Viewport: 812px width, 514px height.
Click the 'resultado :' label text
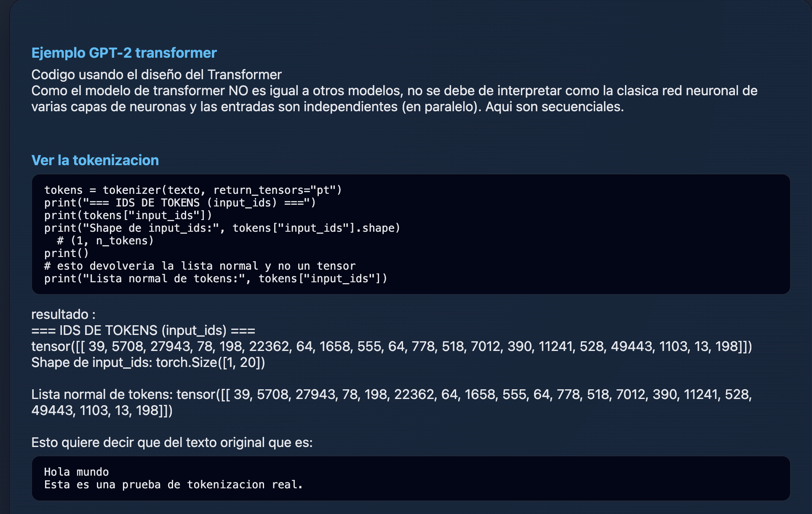[x=63, y=314]
